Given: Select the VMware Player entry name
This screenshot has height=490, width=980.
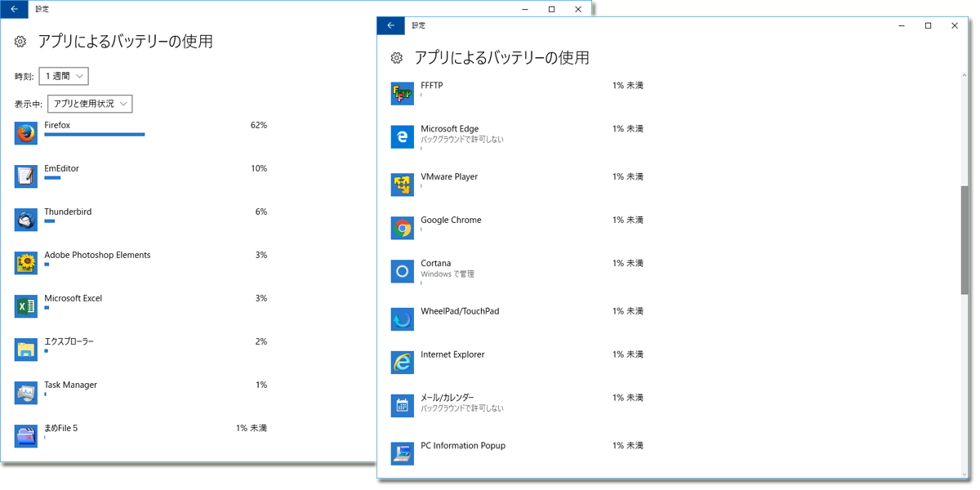Looking at the screenshot, I should pos(449,176).
